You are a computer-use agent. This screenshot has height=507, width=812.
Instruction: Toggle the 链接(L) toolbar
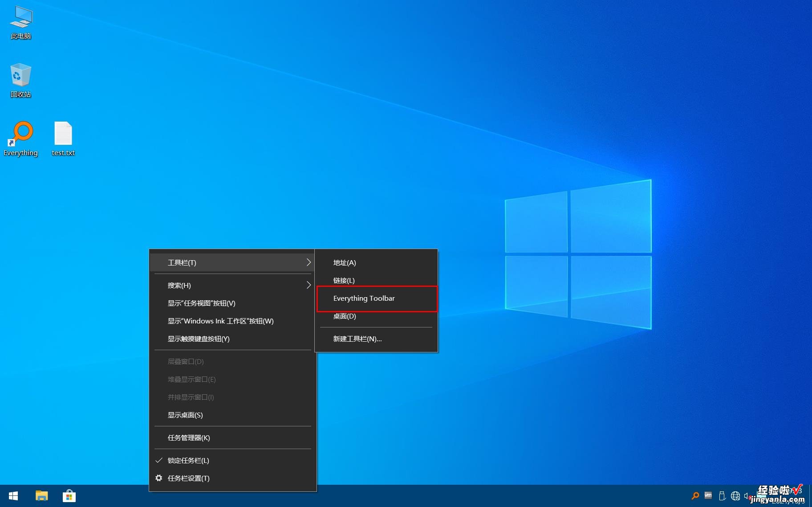[x=377, y=280]
